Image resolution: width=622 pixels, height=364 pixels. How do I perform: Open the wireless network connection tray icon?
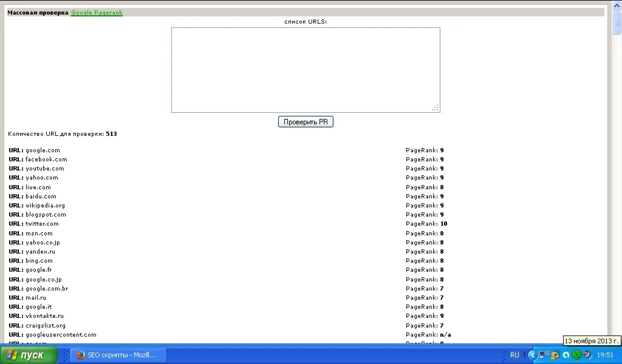(544, 355)
